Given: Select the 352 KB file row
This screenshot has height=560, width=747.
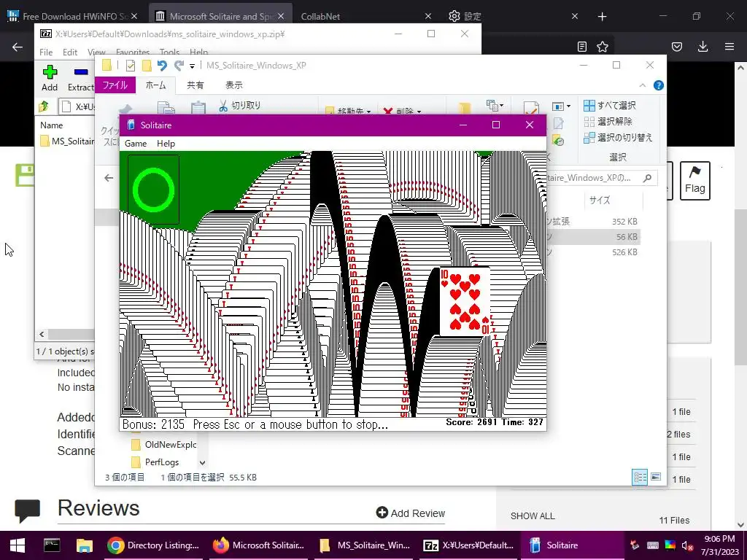Looking at the screenshot, I should coord(592,222).
